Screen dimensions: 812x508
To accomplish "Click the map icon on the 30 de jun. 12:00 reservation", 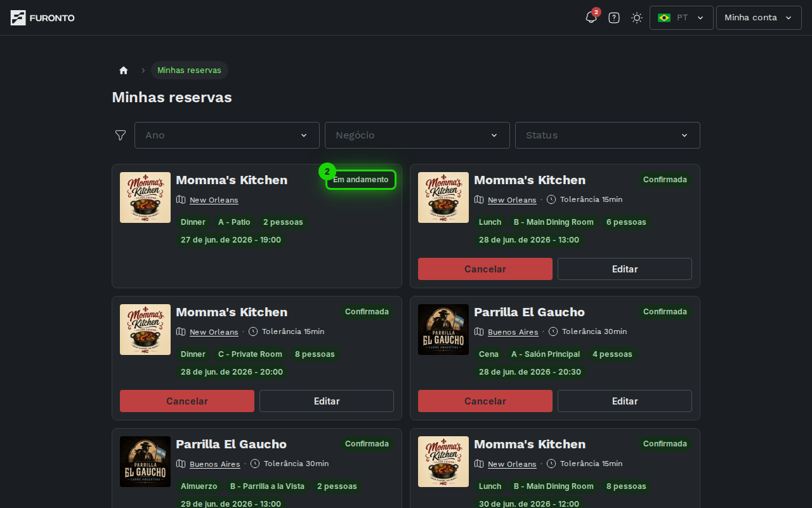I will click(479, 464).
